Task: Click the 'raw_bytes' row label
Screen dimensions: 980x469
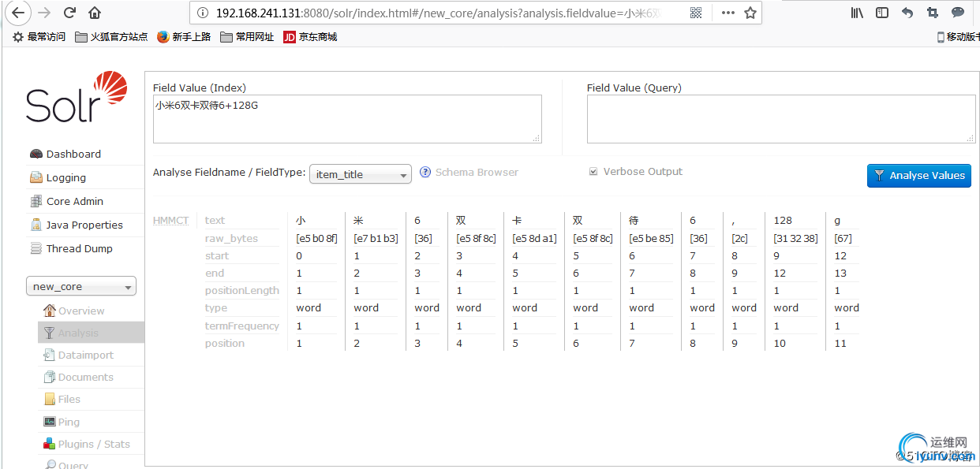Action: pos(231,238)
